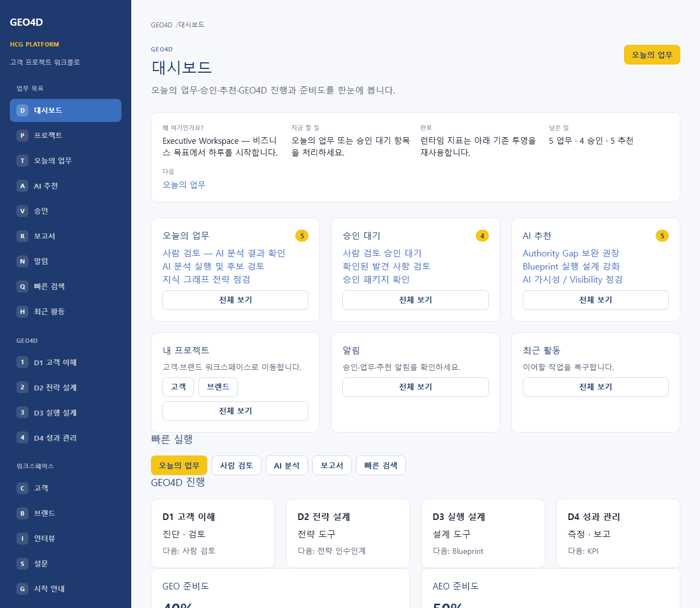Go to 보고서 in the sidebar
700x608 pixels.
pyautogui.click(x=66, y=236)
